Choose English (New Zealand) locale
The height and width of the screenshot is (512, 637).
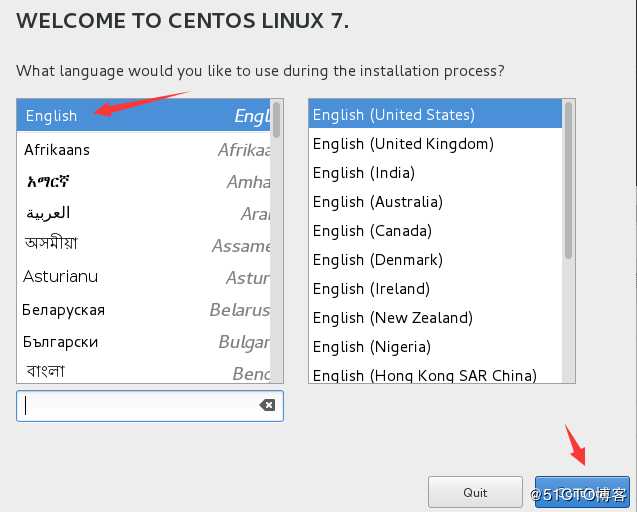point(435,318)
